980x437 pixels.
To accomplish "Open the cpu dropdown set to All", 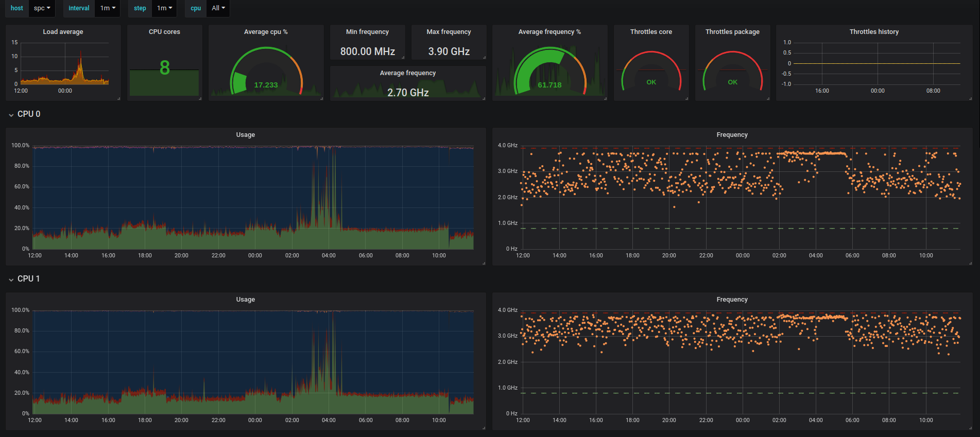I will tap(218, 8).
